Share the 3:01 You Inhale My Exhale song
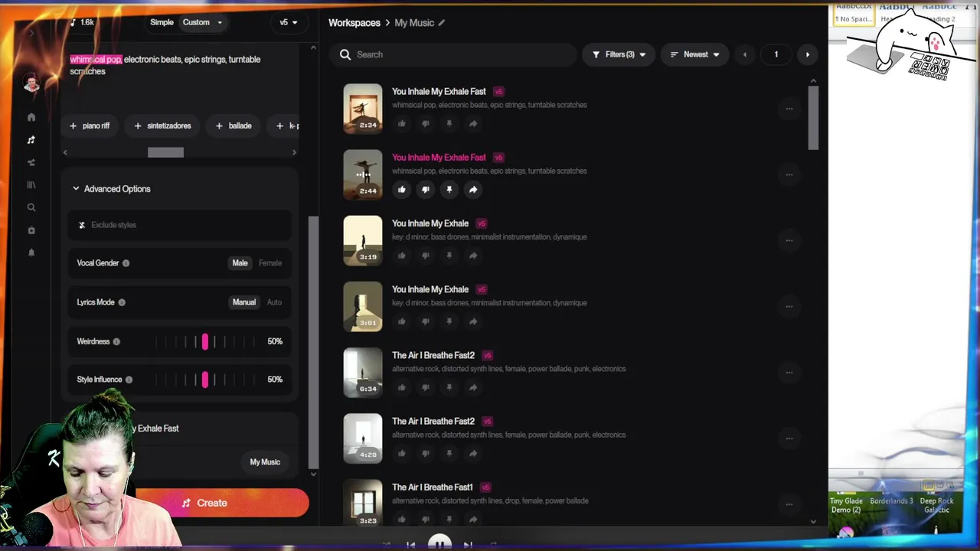This screenshot has height=551, width=980. pos(472,321)
